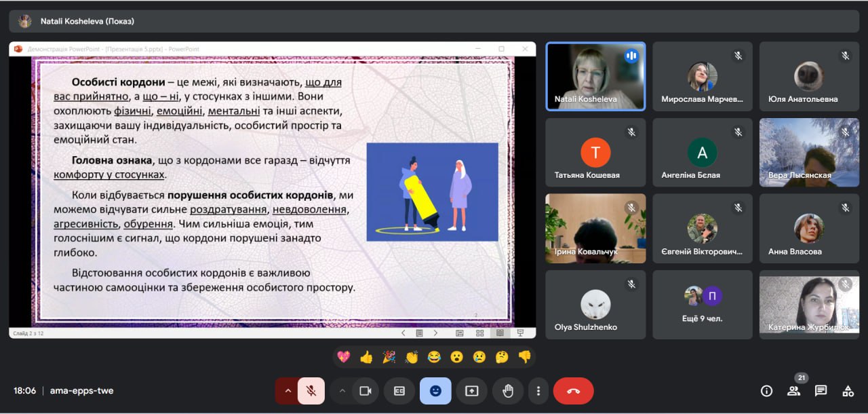
Task: Select Natali Kosheleva's video tile
Action: tap(595, 76)
